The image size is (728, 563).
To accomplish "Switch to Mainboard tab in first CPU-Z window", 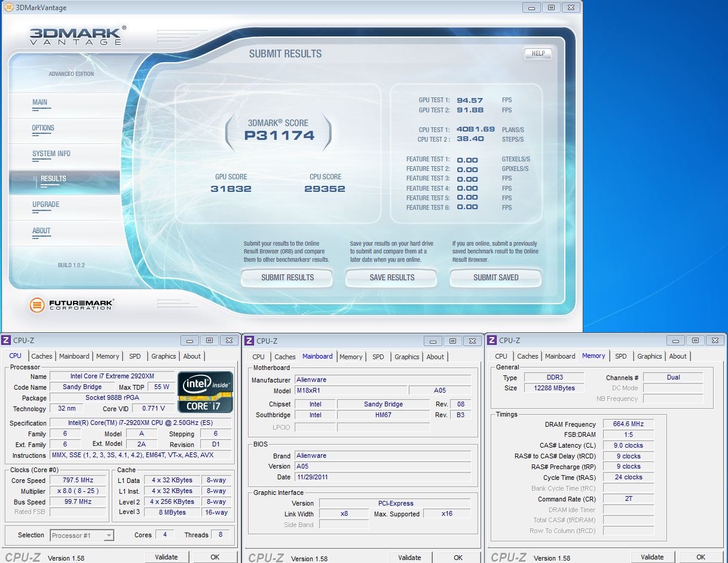I will tap(74, 356).
